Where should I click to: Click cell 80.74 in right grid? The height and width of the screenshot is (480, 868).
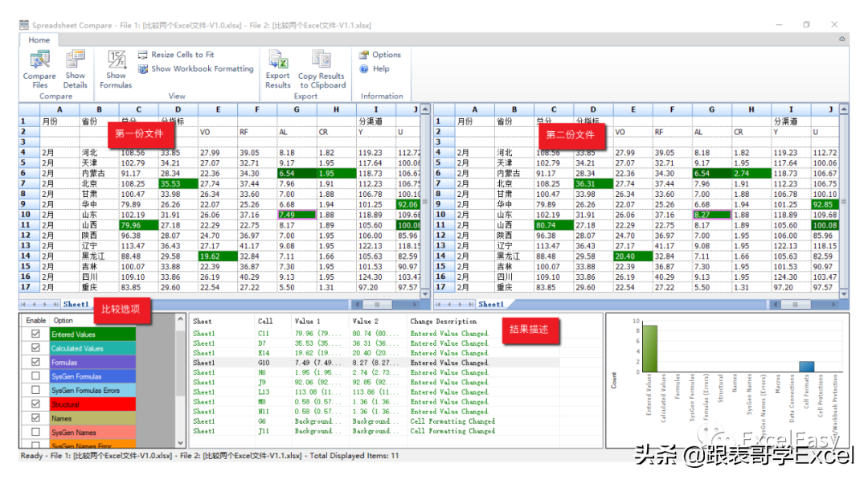point(554,225)
